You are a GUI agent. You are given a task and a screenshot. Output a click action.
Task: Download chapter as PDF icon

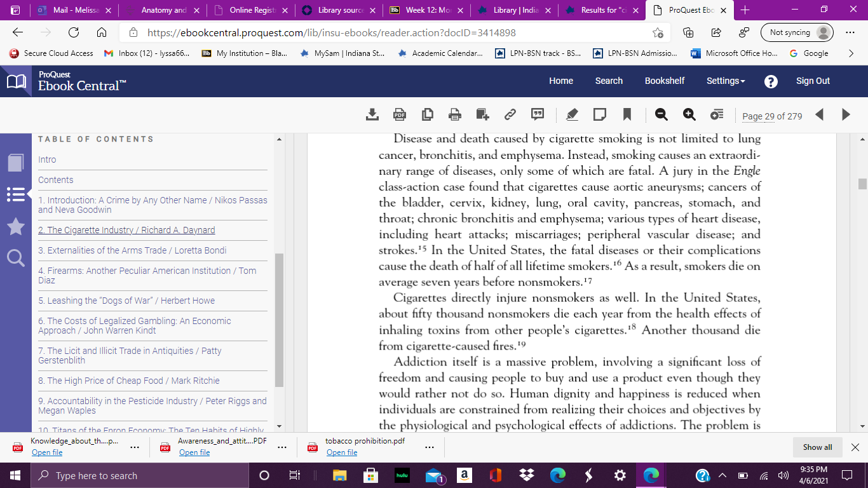click(399, 114)
